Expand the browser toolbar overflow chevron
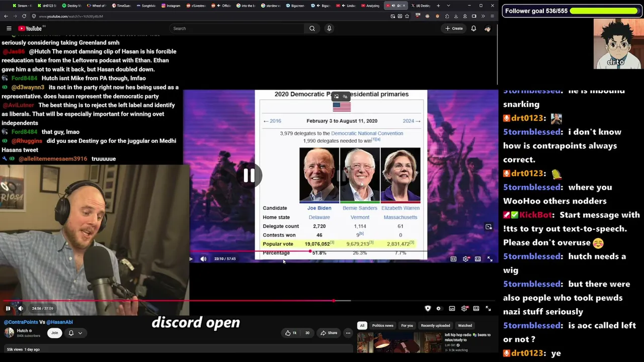Image resolution: width=644 pixels, height=362 pixels. [483, 16]
